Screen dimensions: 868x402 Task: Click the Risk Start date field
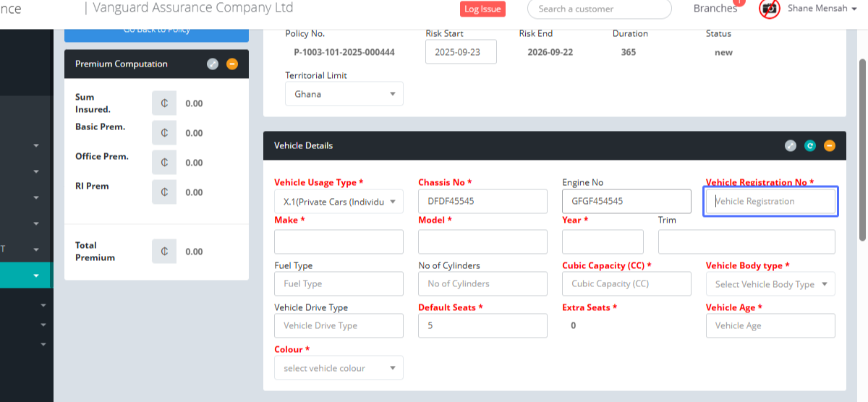[x=461, y=52]
